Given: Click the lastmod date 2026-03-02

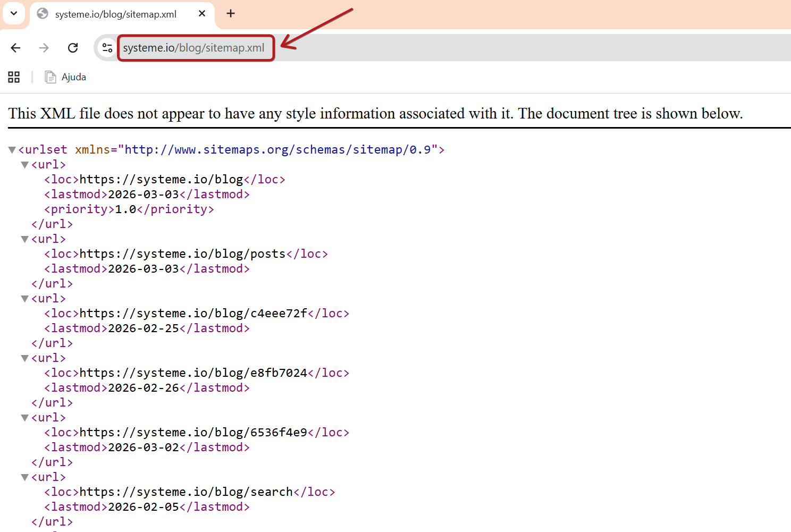Looking at the screenshot, I should tap(144, 447).
